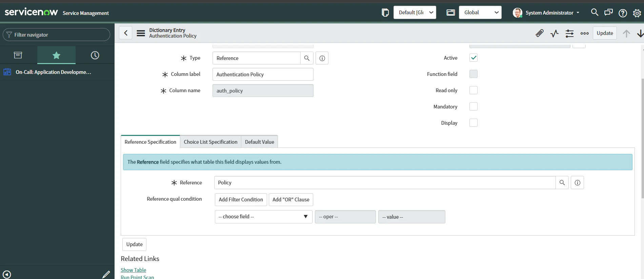Image resolution: width=644 pixels, height=279 pixels.
Task: Edit the Column label field
Action: tap(263, 74)
